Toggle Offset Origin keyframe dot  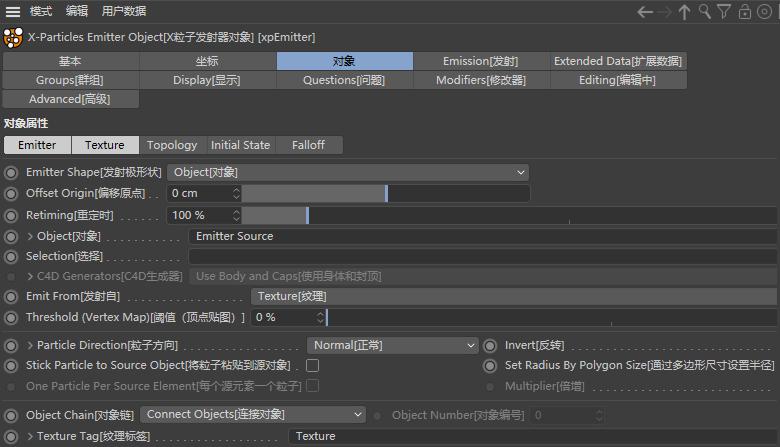[11, 194]
